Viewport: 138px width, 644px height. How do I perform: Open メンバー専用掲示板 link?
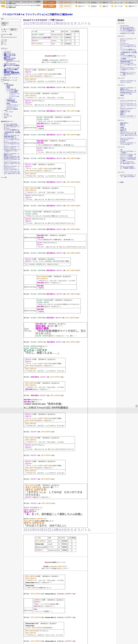pos(12,102)
